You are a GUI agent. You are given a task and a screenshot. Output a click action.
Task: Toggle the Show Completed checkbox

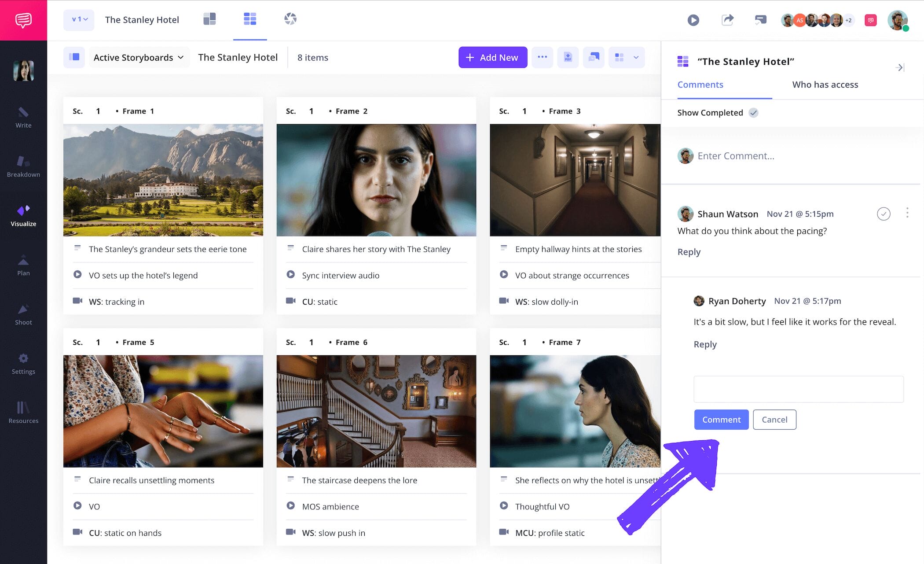[753, 113]
